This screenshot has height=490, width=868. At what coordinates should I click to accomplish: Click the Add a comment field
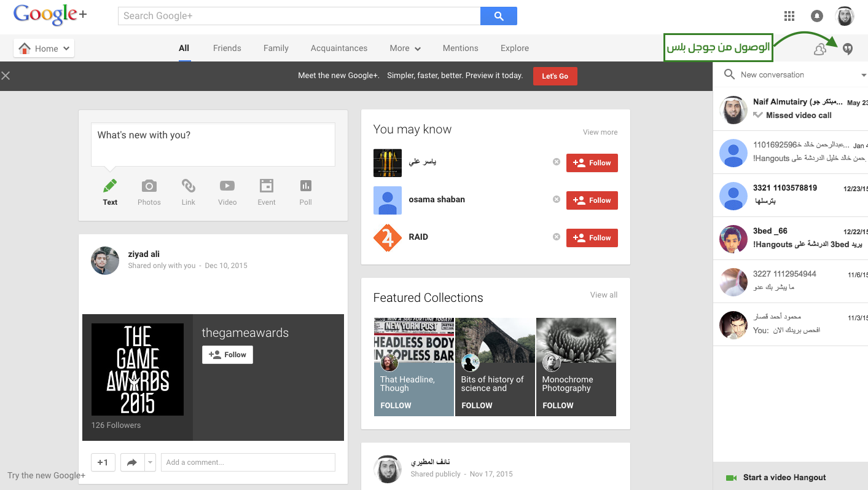pos(248,462)
